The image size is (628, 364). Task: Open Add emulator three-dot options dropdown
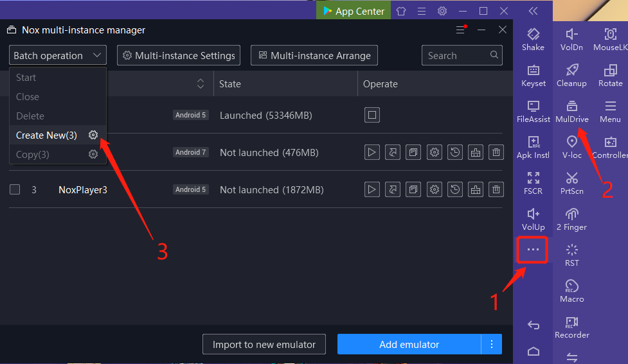click(492, 344)
